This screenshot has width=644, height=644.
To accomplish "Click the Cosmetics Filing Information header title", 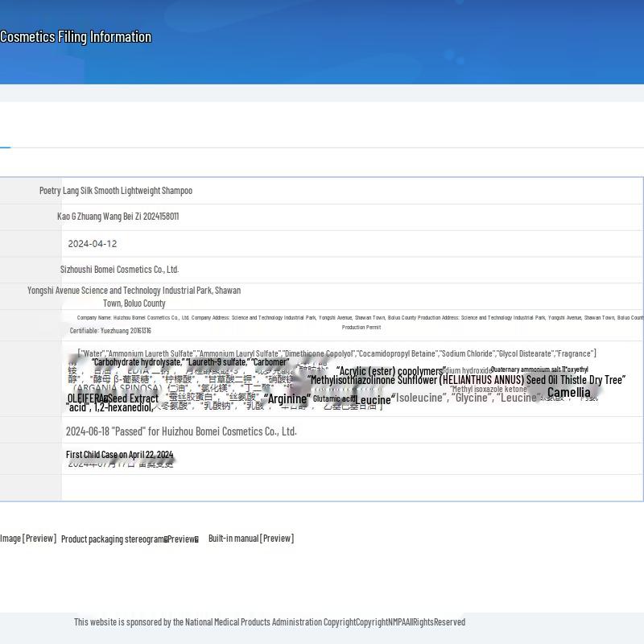I will [x=76, y=37].
